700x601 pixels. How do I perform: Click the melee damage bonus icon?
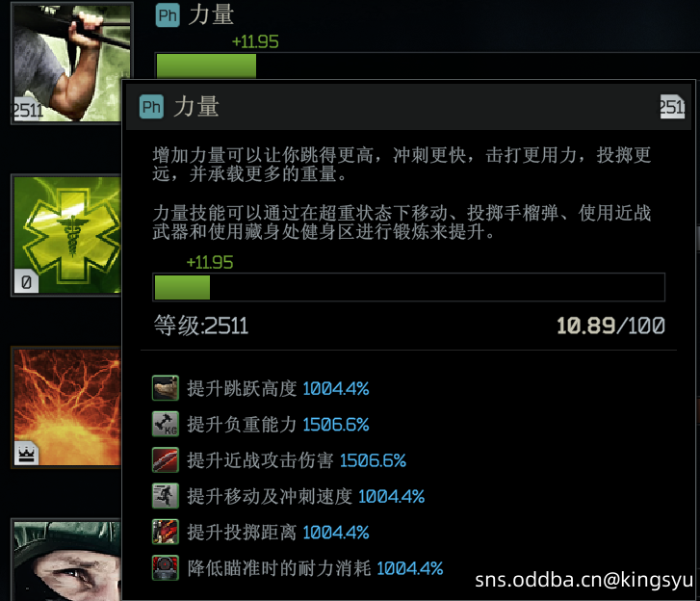coord(166,460)
